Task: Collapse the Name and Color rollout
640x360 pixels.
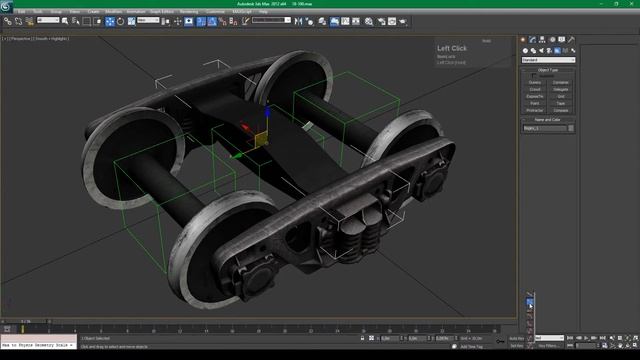Action: [x=548, y=120]
